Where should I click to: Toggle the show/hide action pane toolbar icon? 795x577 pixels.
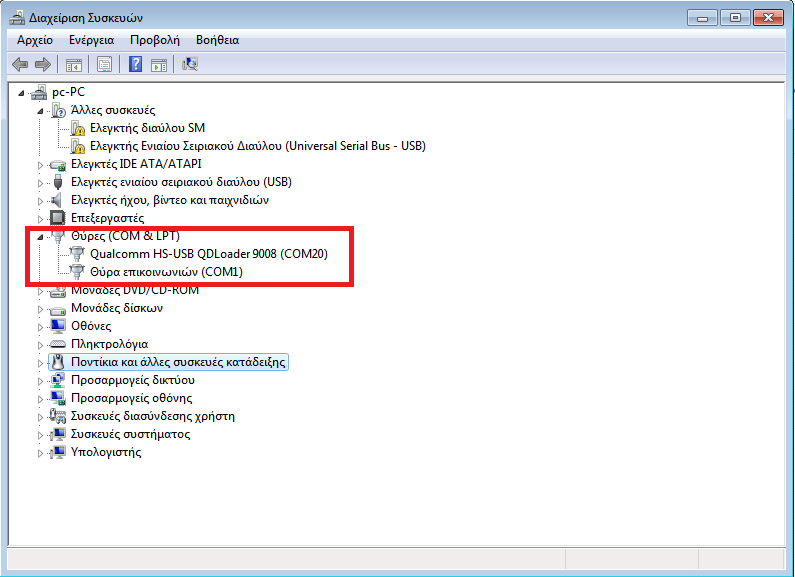(x=160, y=65)
